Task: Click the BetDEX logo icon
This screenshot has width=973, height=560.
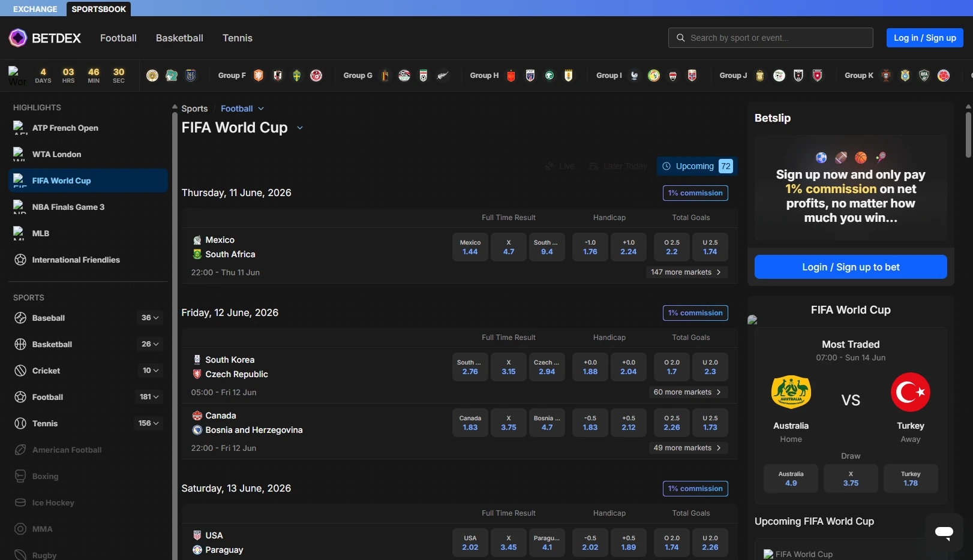Action: 18,38
